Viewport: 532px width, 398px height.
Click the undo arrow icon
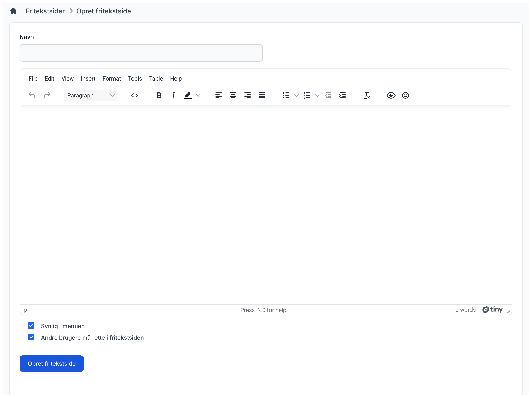click(32, 95)
